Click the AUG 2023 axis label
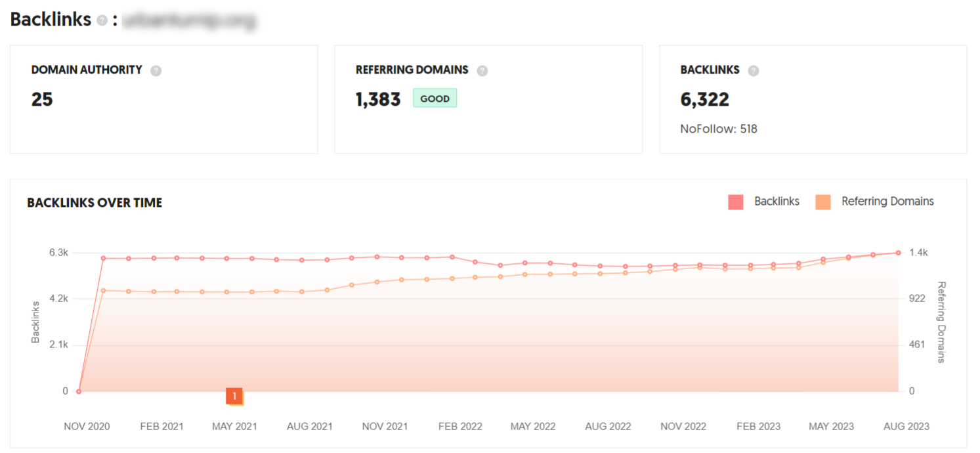Screen dimensions: 980x453 (906, 427)
